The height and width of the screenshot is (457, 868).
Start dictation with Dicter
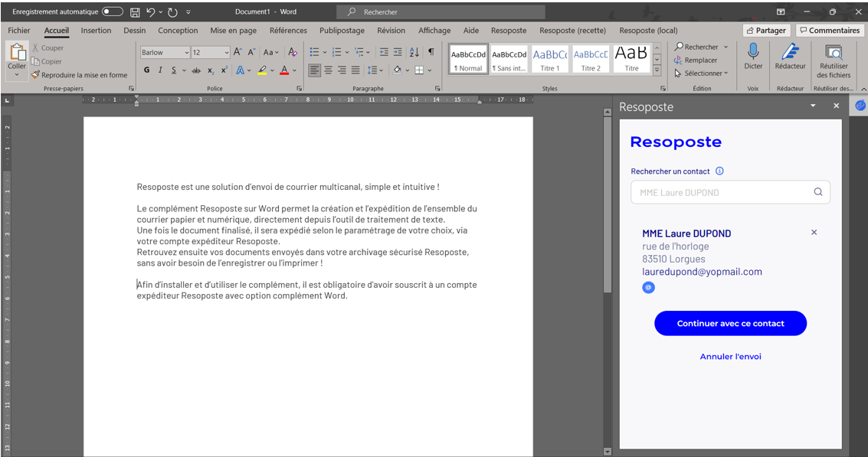point(753,57)
